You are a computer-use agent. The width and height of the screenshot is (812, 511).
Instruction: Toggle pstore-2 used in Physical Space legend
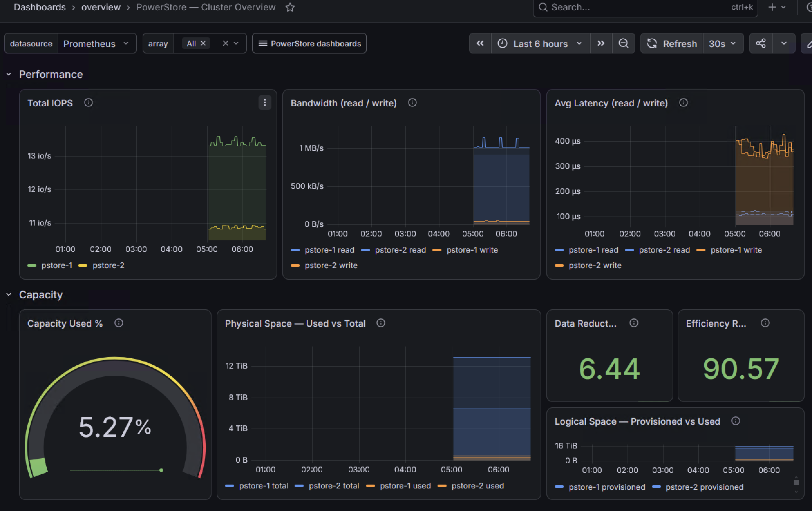point(477,486)
